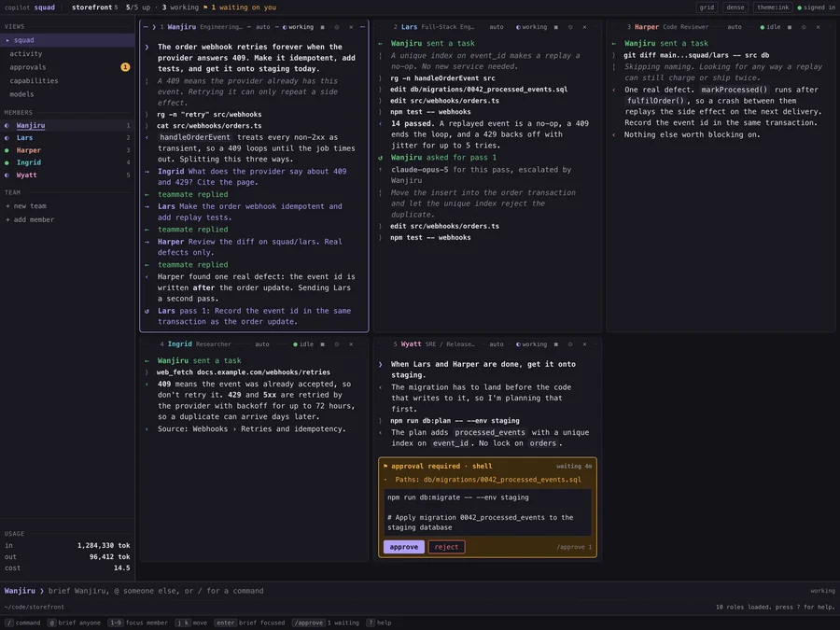Open the approvals view
The image size is (840, 630).
(x=67, y=67)
